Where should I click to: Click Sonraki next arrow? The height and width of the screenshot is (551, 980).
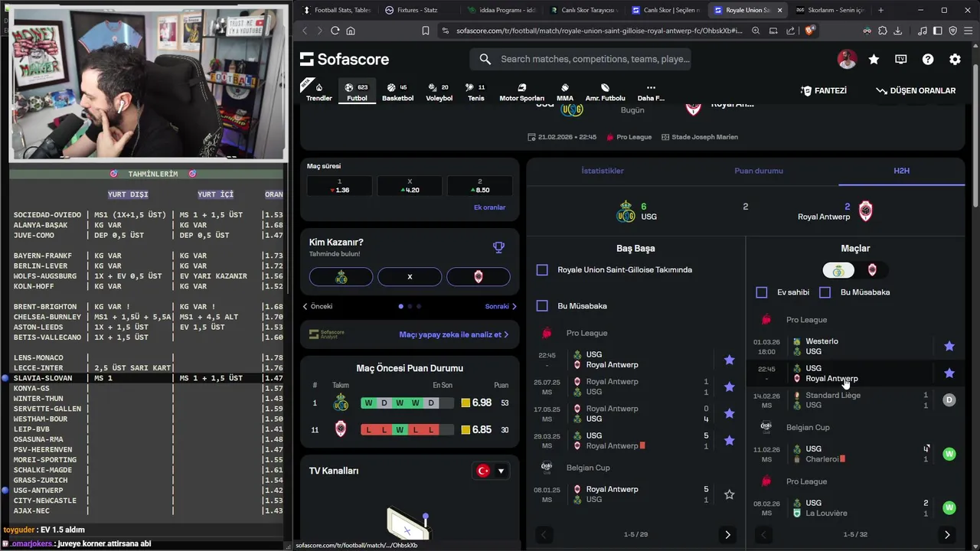pos(501,306)
